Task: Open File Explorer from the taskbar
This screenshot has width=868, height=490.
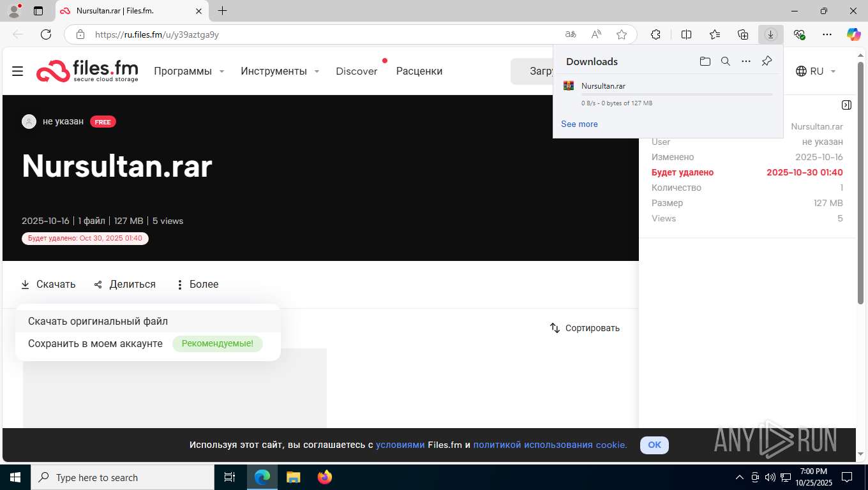Action: click(294, 477)
